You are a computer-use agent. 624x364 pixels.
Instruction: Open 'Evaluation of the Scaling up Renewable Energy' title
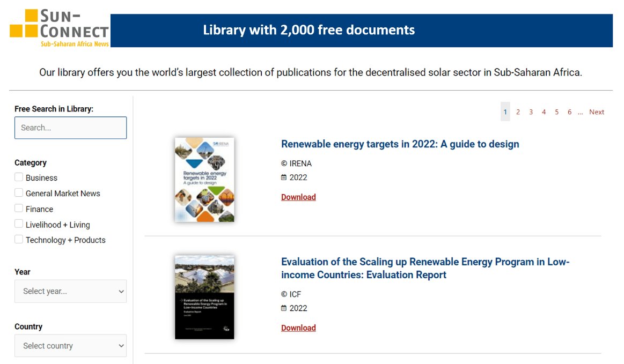[425, 268]
